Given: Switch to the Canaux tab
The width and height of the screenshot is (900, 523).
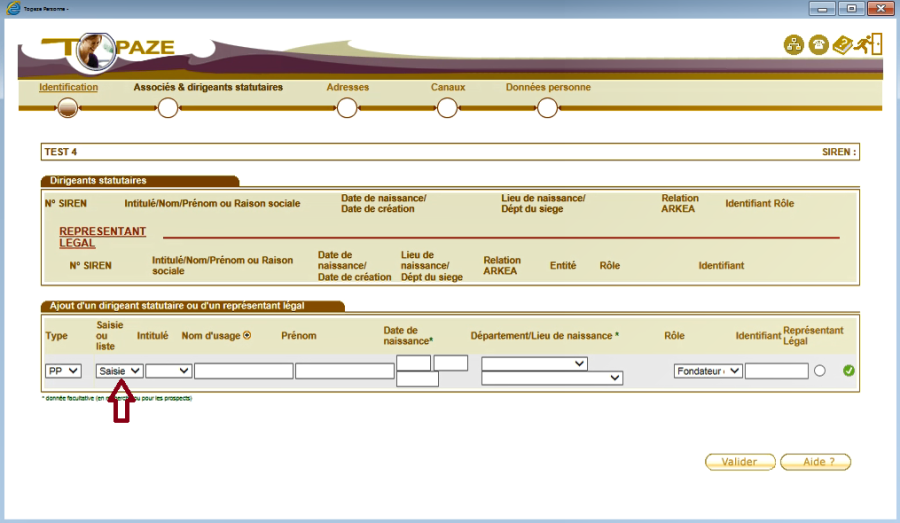Looking at the screenshot, I should [x=448, y=87].
